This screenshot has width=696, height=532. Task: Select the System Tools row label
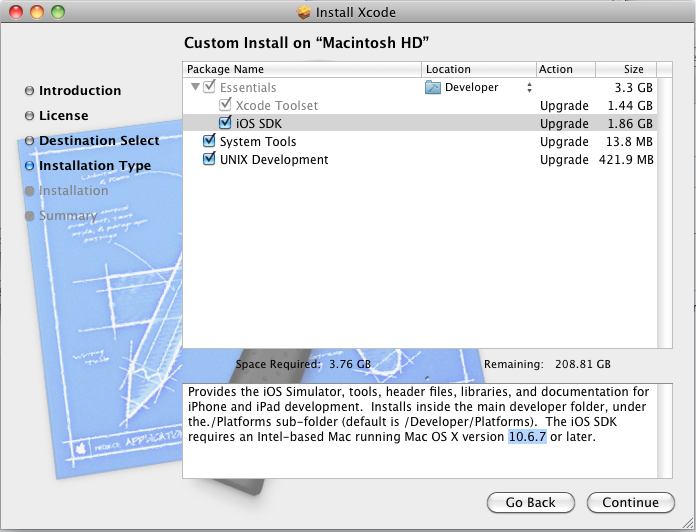point(258,142)
